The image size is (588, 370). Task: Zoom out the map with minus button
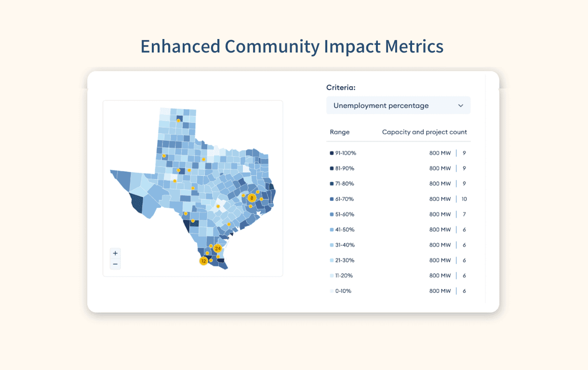coord(115,264)
